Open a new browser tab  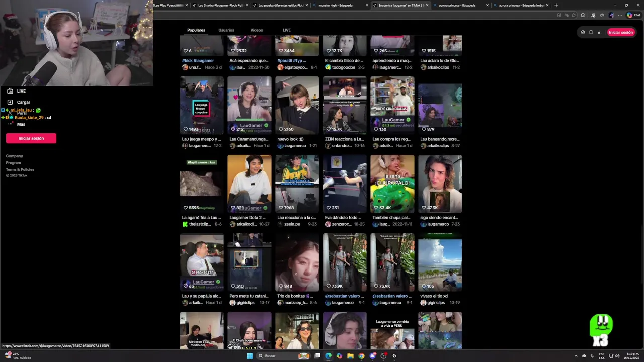tap(556, 5)
